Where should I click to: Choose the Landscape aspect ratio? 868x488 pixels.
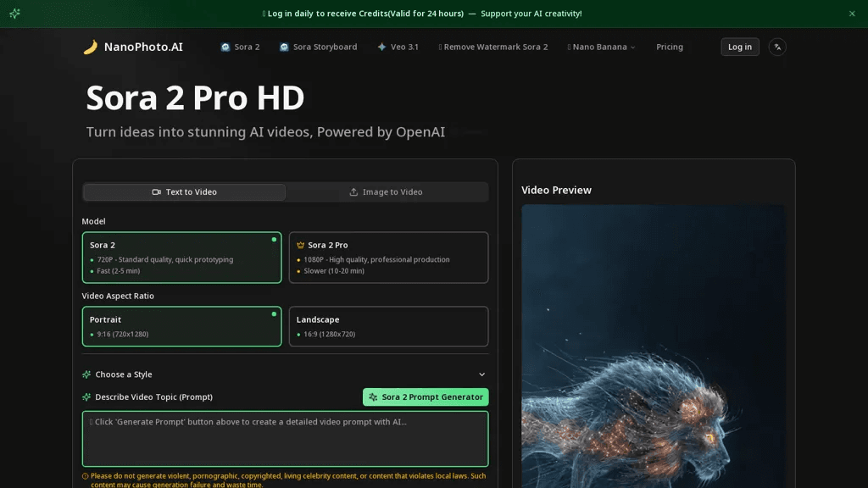tap(388, 326)
